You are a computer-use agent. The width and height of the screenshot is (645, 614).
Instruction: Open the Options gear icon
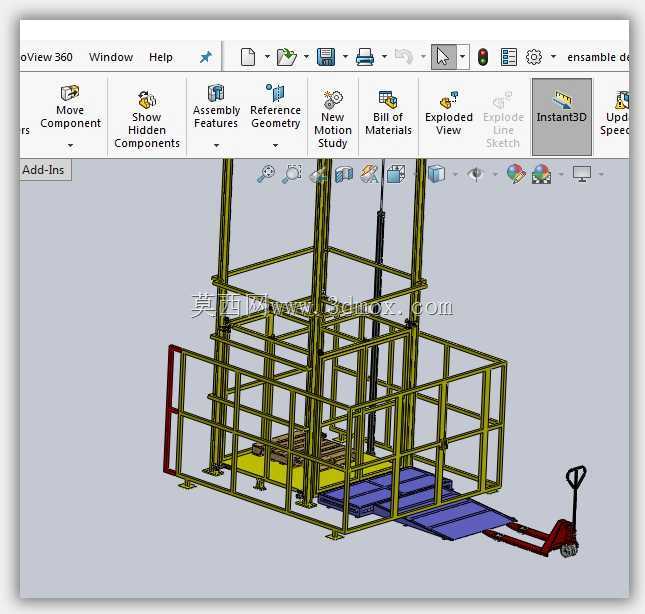(x=534, y=57)
